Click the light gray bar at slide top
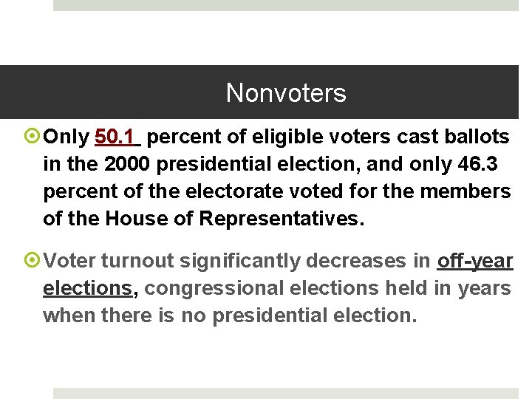This screenshot has width=532, height=399. tap(285, 5)
